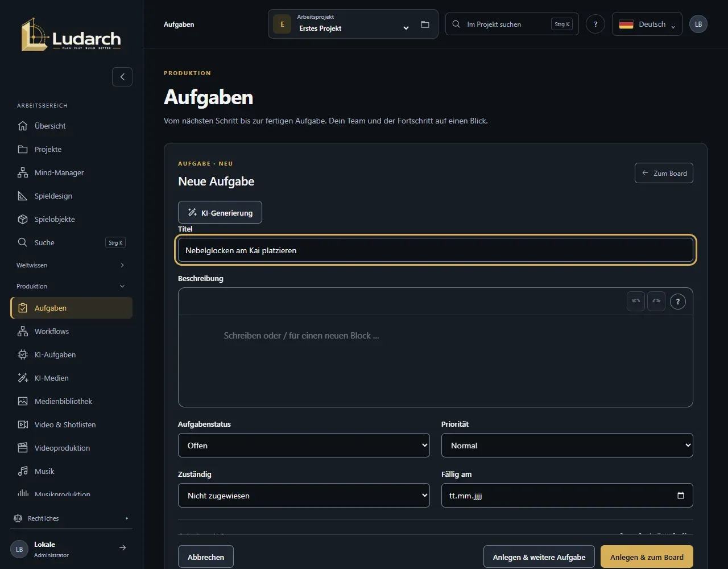Open the Priorität dropdown

[x=567, y=446]
